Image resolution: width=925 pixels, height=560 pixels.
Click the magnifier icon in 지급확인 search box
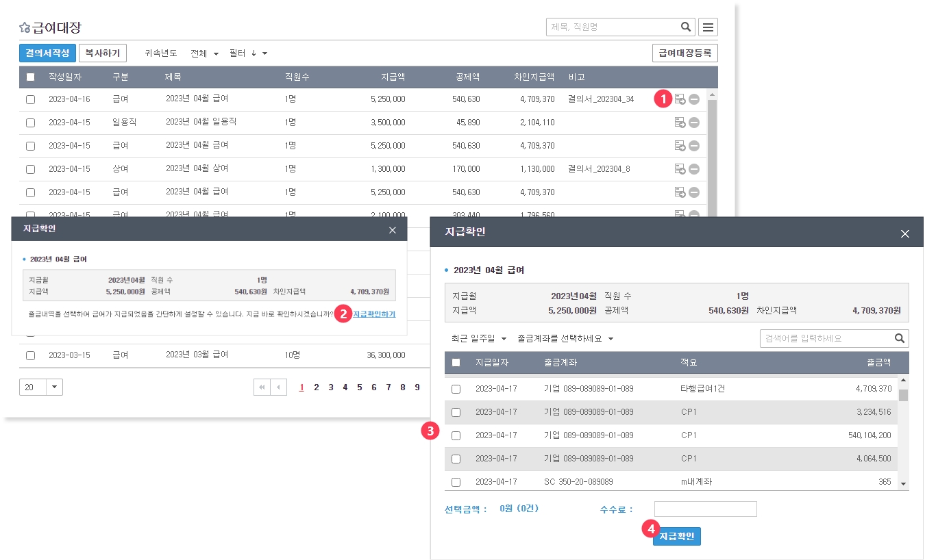900,338
